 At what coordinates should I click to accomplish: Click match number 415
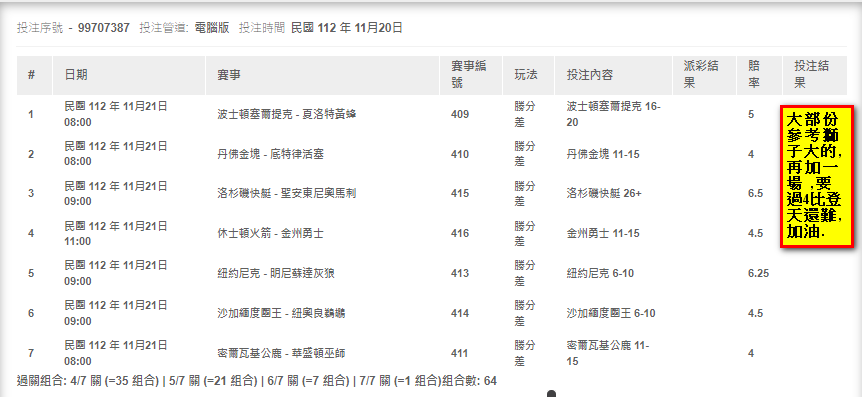[460, 194]
